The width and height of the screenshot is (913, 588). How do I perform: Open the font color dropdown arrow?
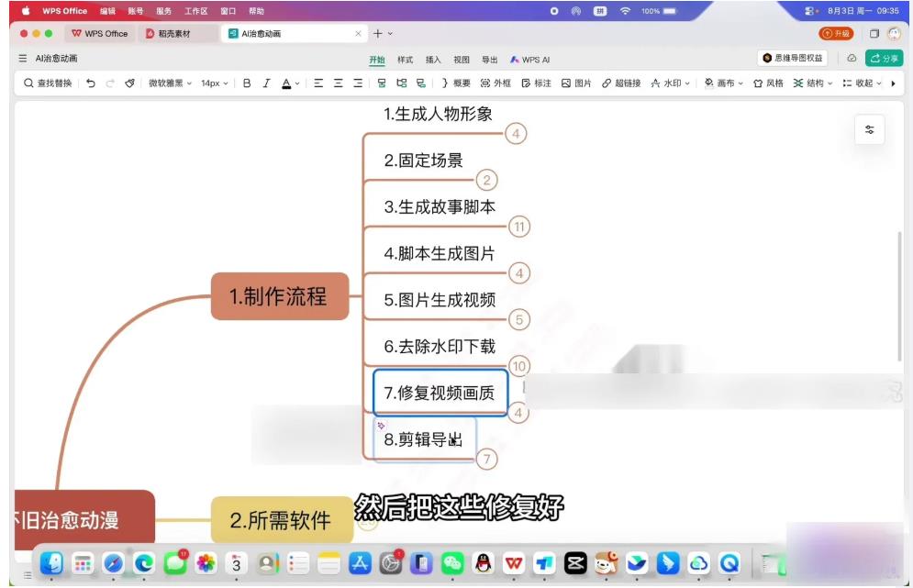[x=297, y=83]
